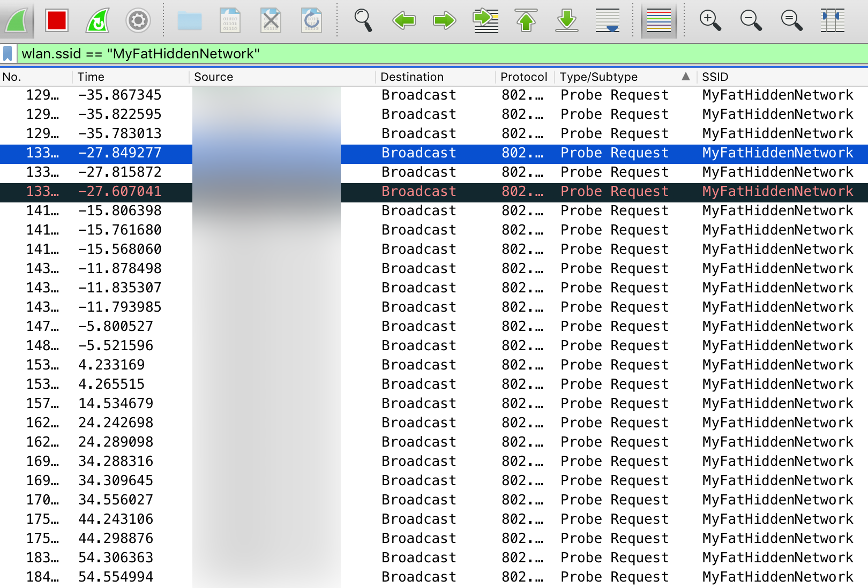The height and width of the screenshot is (588, 868).
Task: Open the display filter bookmark menu
Action: [x=8, y=54]
